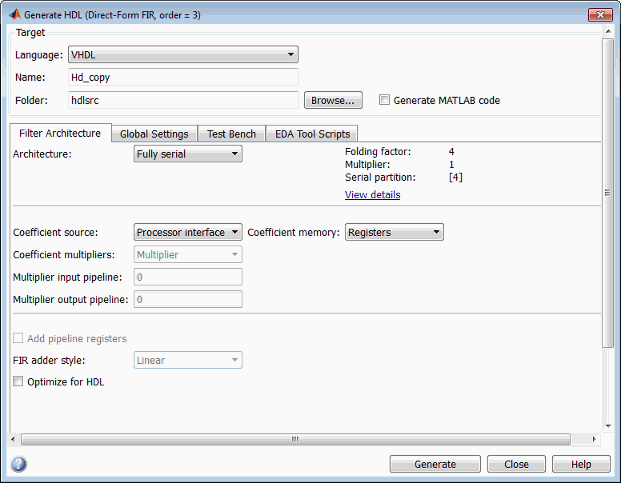Enable Generate MATLAB code checkbox

385,100
